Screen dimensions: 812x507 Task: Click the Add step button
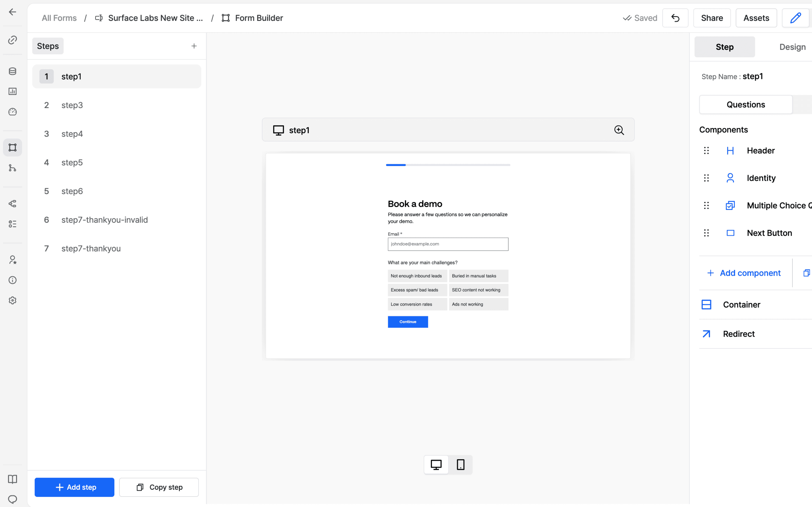[74, 487]
